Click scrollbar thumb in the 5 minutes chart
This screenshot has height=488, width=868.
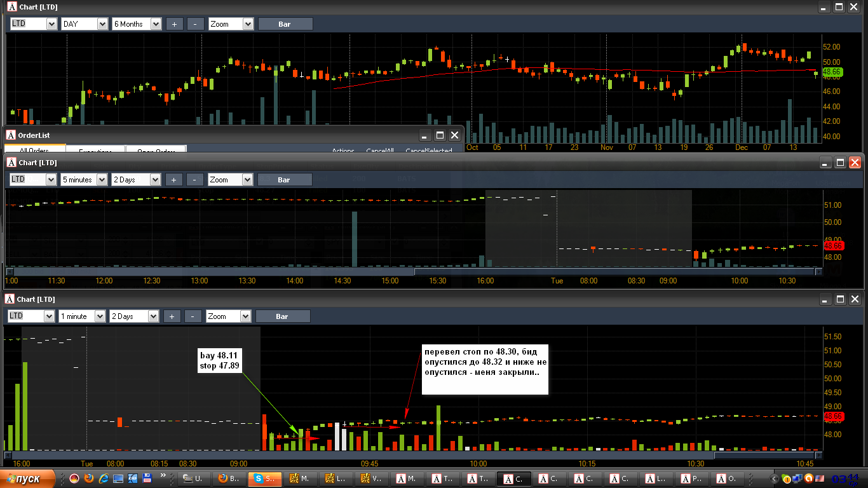pyautogui.click(x=614, y=272)
